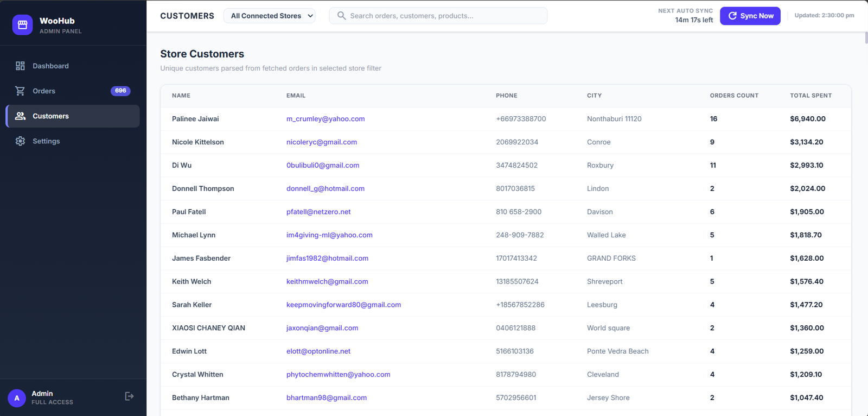Click the logout icon beside Admin

click(129, 396)
